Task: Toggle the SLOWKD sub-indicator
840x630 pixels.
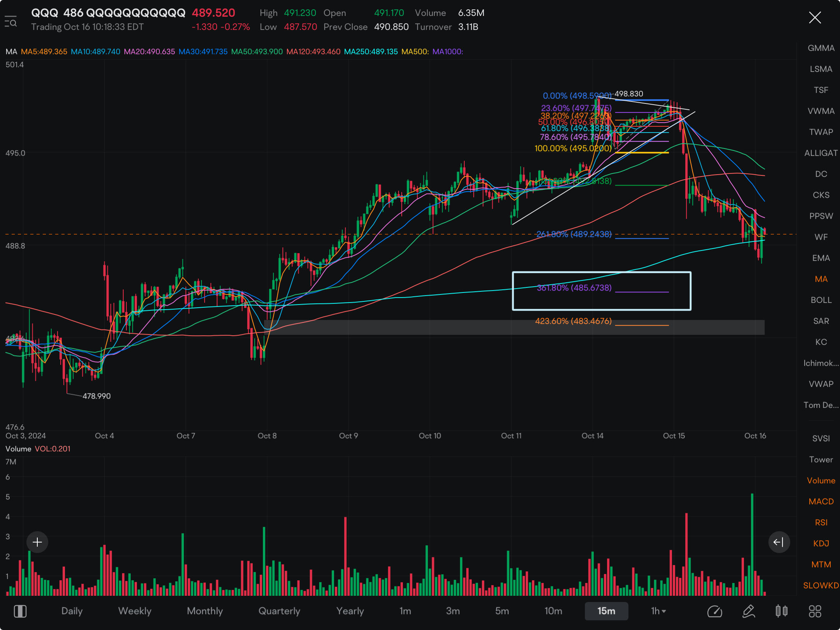Action: tap(821, 586)
